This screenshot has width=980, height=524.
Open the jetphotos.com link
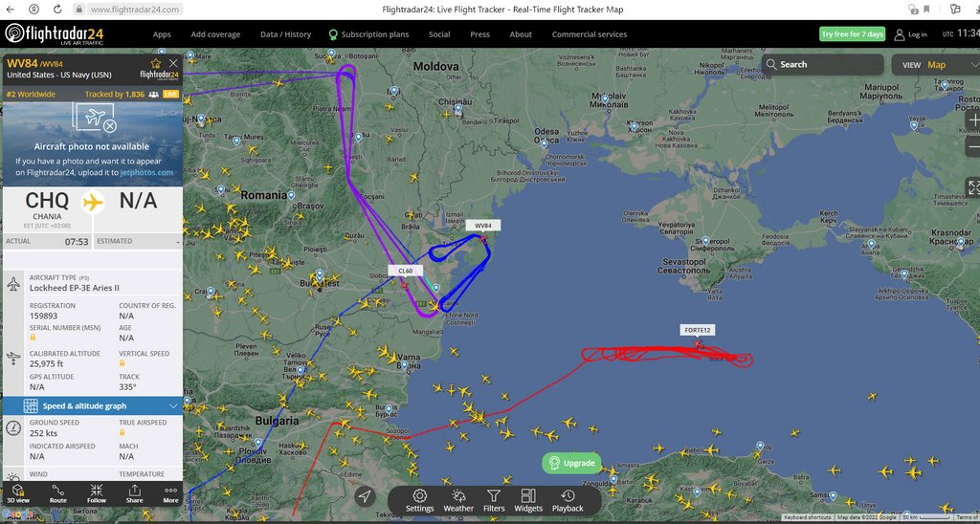pyautogui.click(x=146, y=172)
